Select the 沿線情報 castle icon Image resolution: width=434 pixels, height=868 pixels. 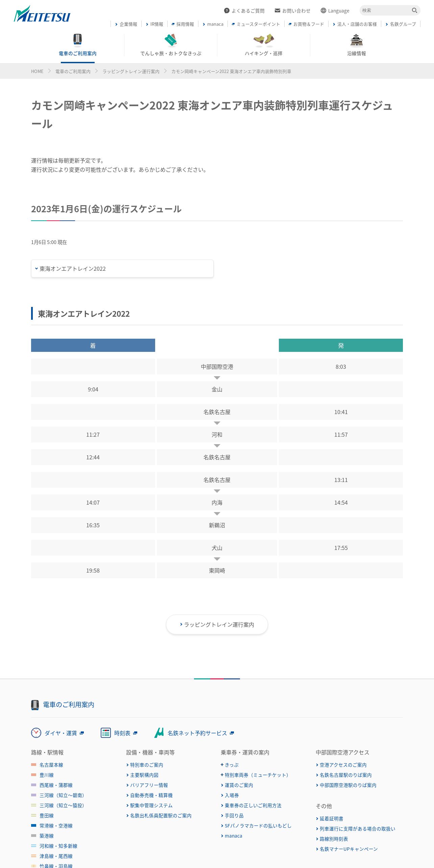tap(357, 40)
